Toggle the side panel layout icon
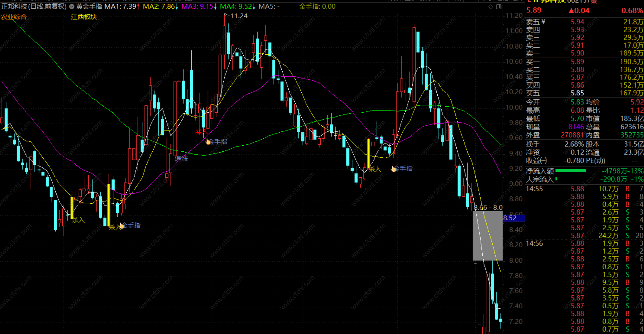 click(x=499, y=7)
